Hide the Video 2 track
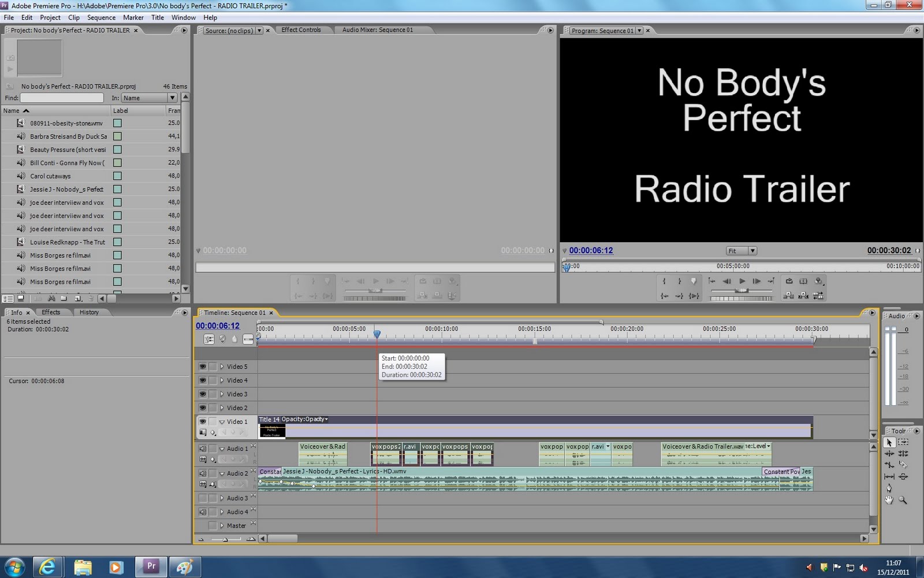This screenshot has width=924, height=578. pos(203,408)
